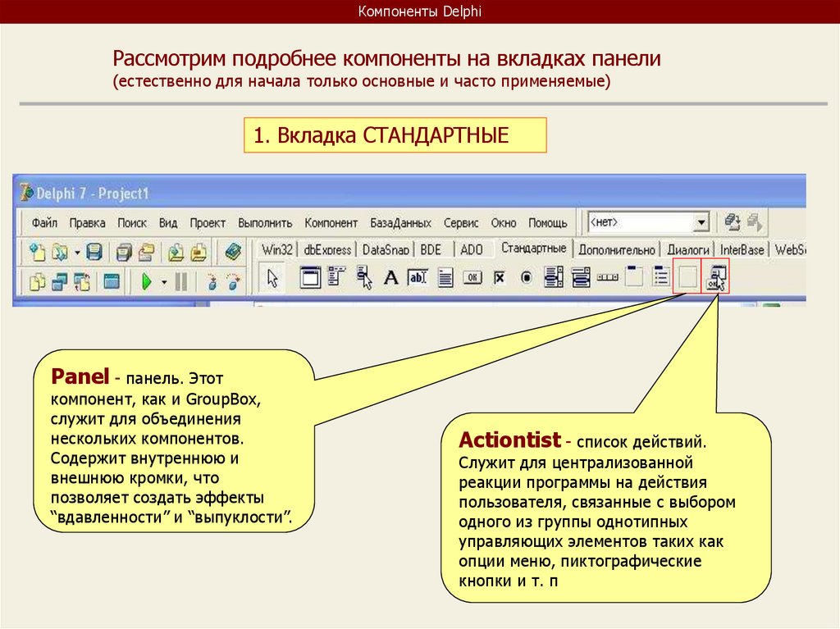Choose the ActionList component icon
Screen dimensions: 840x629
pos(716,277)
